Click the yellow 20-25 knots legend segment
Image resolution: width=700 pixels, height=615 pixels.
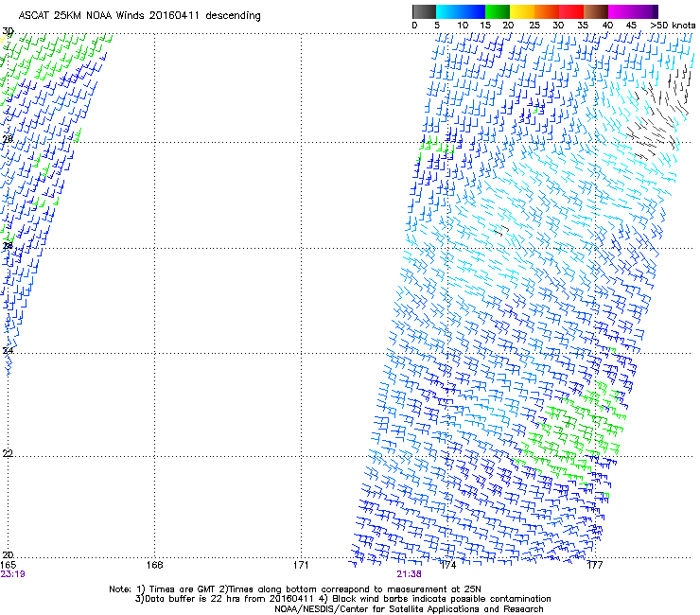pyautogui.click(x=522, y=11)
